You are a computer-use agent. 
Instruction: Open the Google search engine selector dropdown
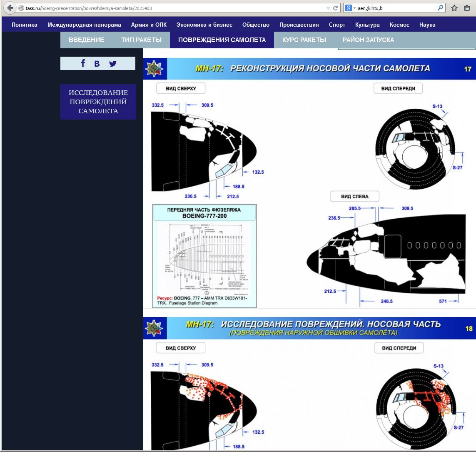coord(350,8)
